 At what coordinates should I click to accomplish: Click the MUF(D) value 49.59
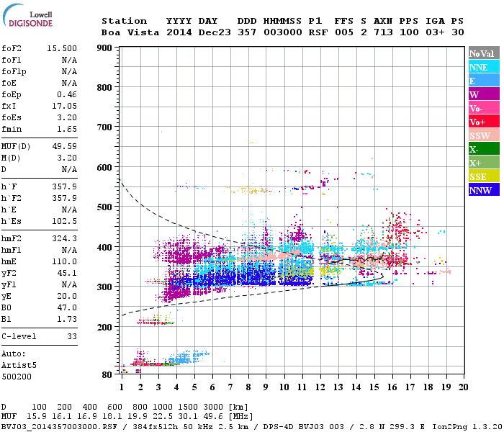64,147
